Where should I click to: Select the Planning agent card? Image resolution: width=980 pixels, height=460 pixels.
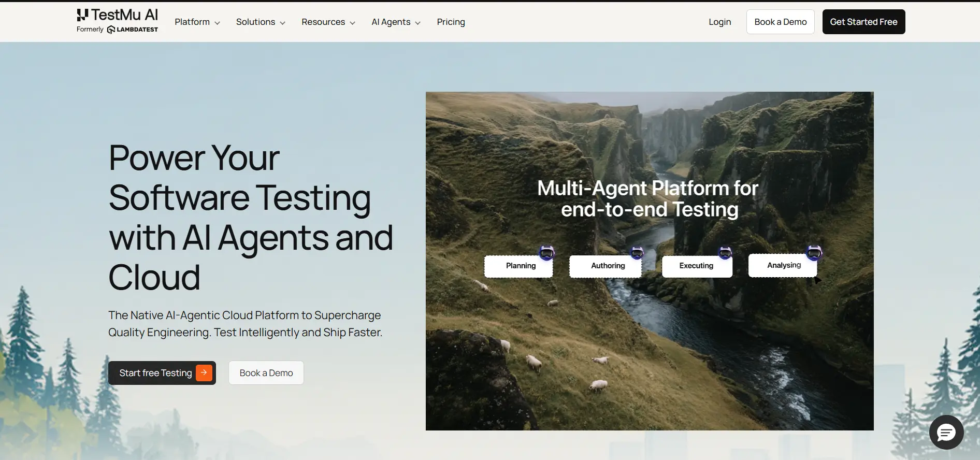(518, 266)
